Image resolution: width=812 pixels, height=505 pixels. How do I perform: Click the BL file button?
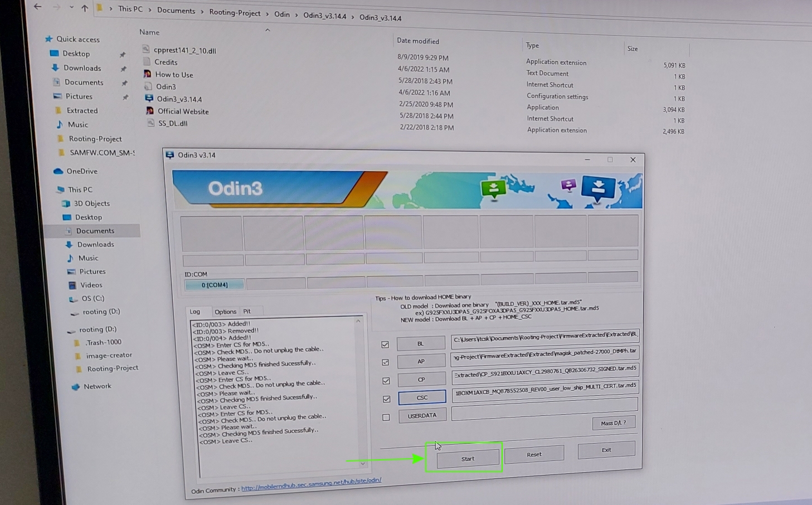coord(421,343)
